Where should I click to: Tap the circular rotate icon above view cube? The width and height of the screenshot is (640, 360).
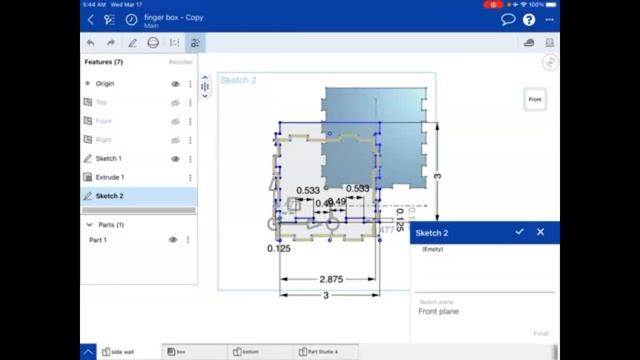[x=550, y=63]
